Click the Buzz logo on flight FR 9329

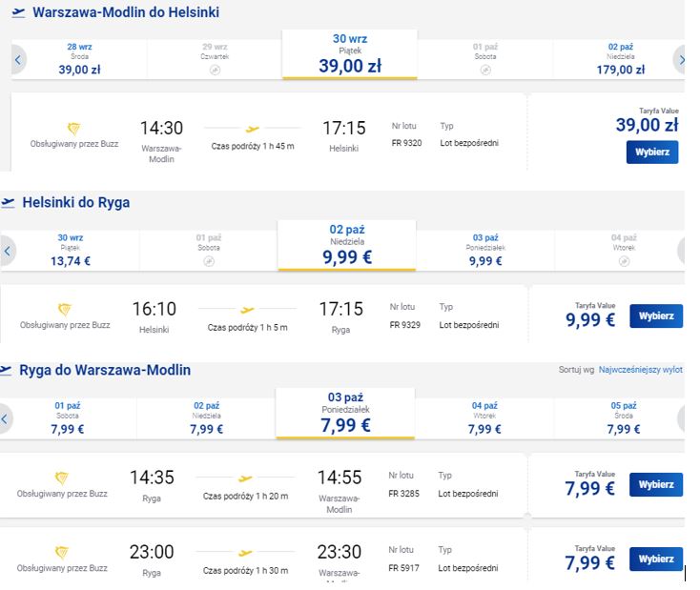tap(65, 309)
